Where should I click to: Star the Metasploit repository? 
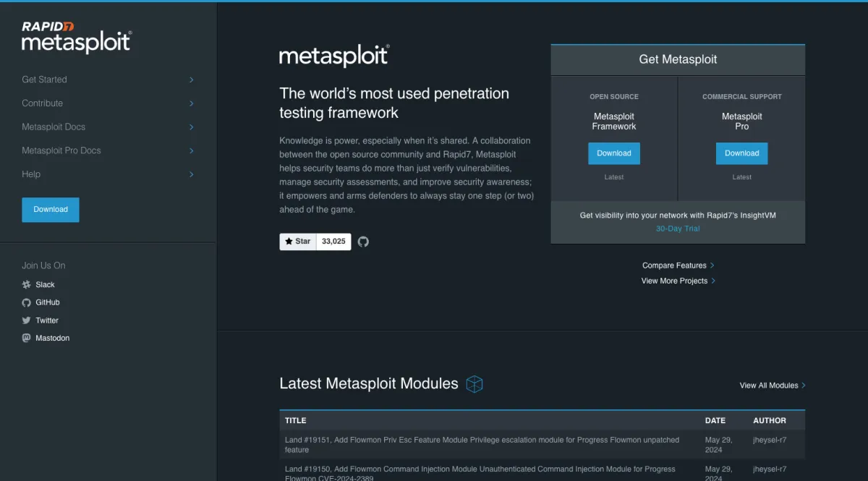click(297, 242)
